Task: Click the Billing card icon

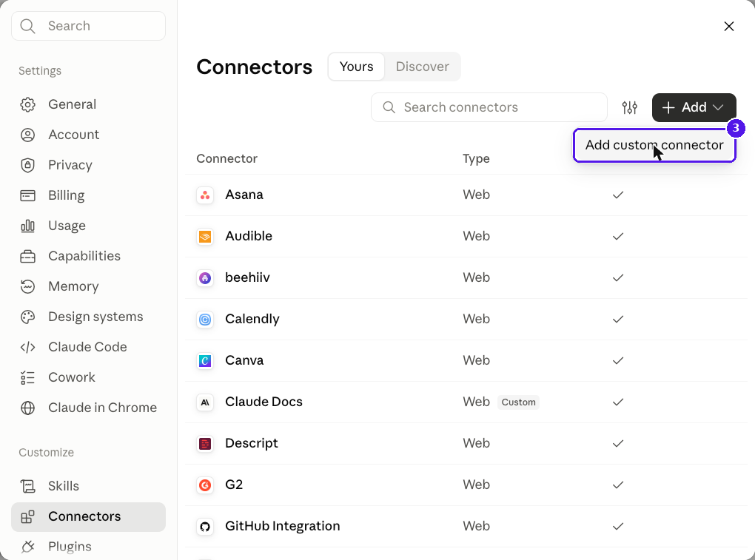Action: tap(28, 195)
